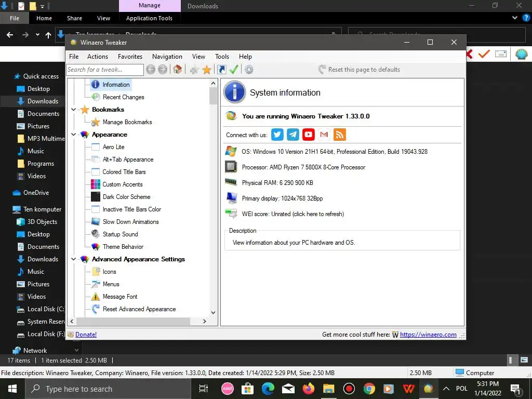Collapse the Advanced Appearance Settings group
The image size is (532, 399).
(x=74, y=259)
